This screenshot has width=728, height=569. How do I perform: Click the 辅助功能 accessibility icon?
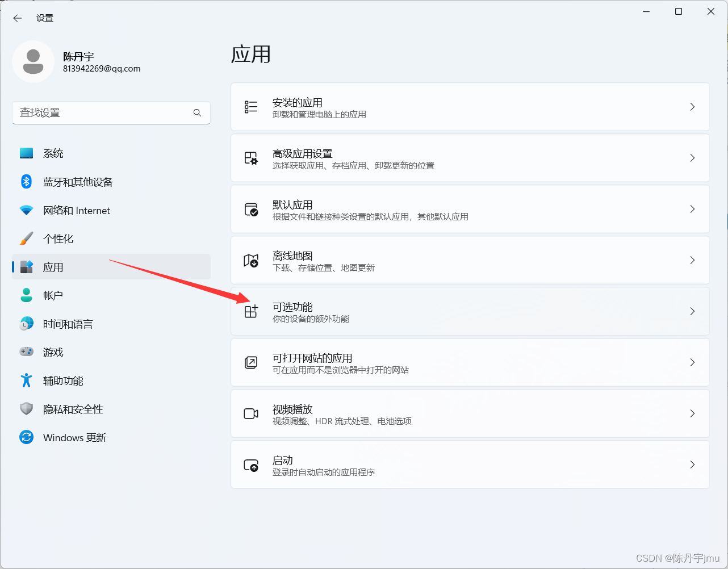[x=27, y=380]
